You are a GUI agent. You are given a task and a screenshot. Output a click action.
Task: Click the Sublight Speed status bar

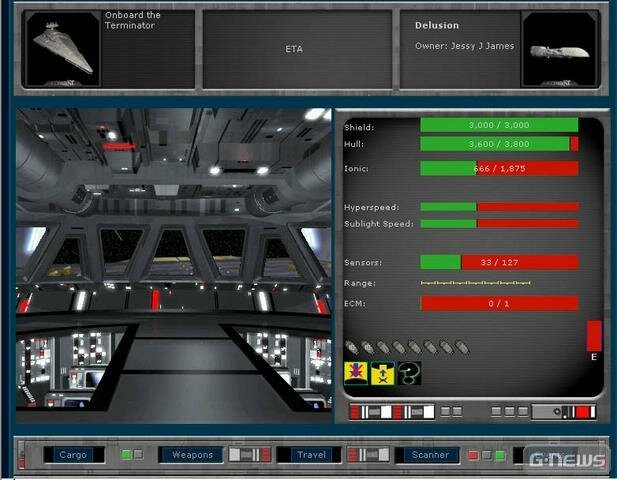click(x=499, y=224)
